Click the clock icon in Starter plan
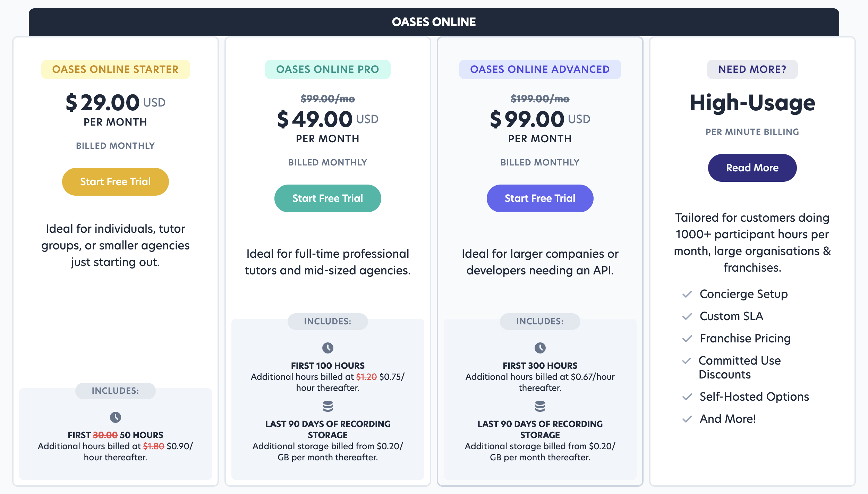This screenshot has width=868, height=494. 116,417
